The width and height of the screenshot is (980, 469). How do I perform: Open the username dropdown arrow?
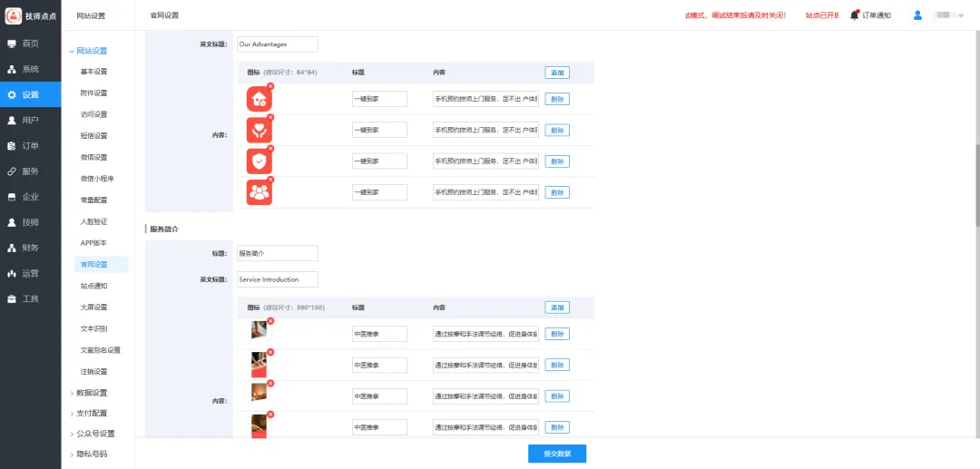(961, 15)
